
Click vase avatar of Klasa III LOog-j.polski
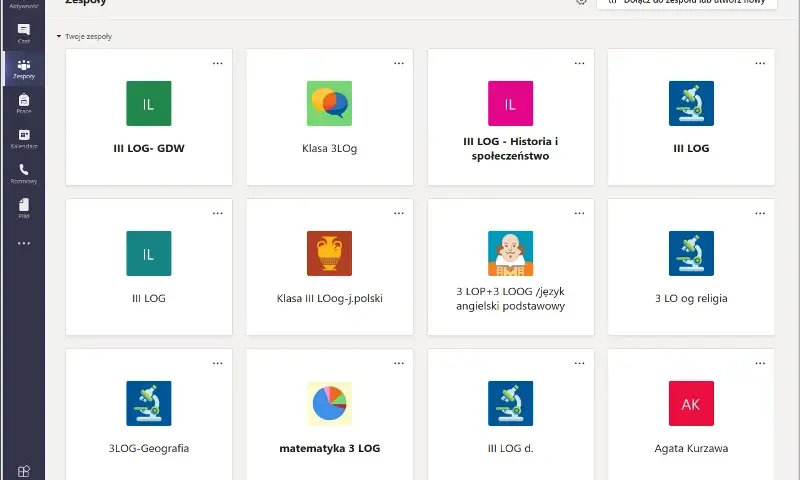329,253
